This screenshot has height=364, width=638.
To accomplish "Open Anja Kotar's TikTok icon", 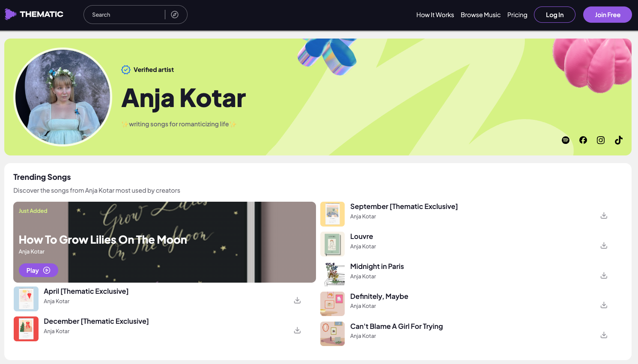I will (x=619, y=140).
